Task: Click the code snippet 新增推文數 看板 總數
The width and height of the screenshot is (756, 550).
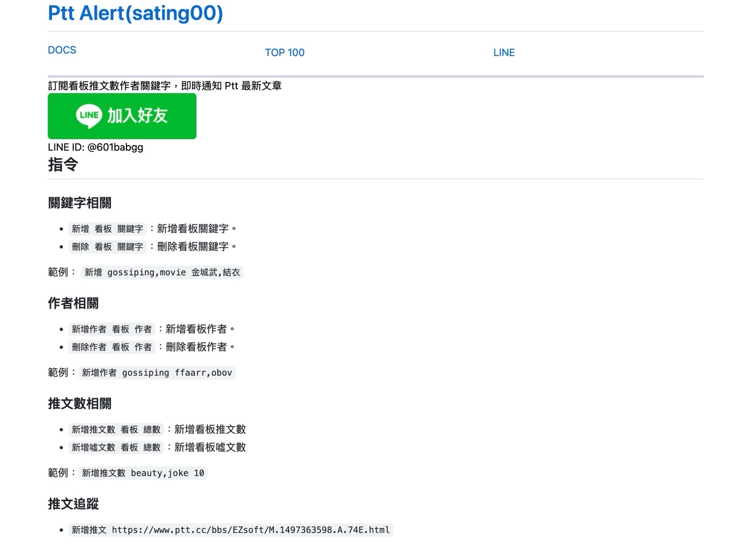Action: (x=116, y=430)
